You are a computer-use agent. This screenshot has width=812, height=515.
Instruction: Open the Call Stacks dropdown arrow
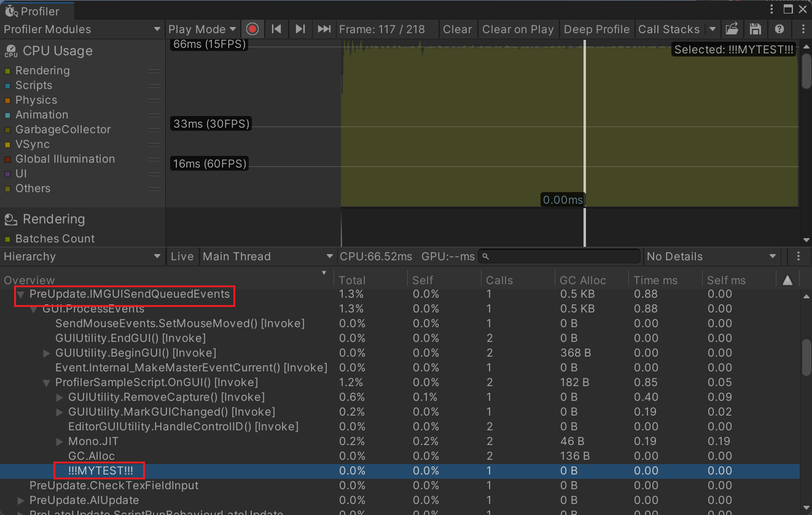click(x=712, y=29)
